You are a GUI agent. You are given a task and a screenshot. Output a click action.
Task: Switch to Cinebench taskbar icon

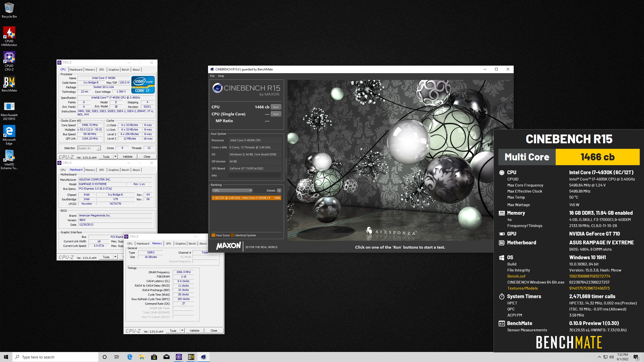point(203,357)
